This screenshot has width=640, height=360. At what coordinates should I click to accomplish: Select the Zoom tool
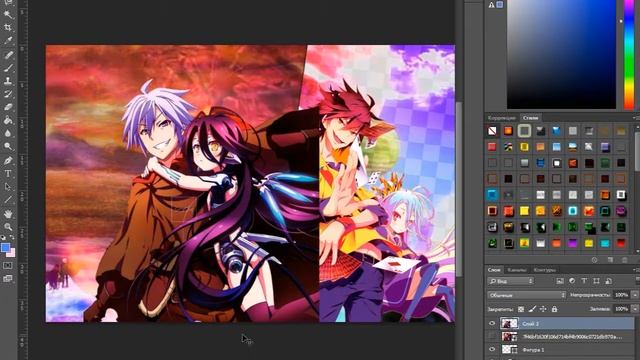pyautogui.click(x=8, y=227)
